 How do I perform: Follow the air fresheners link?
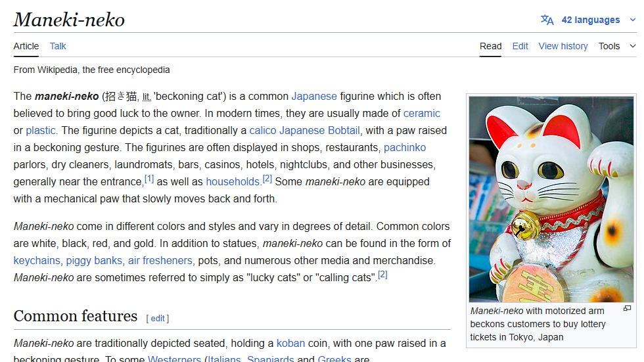[160, 261]
